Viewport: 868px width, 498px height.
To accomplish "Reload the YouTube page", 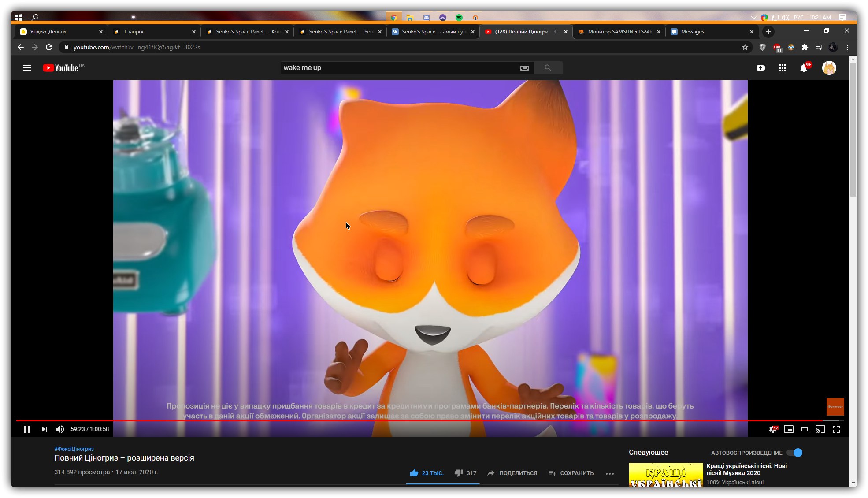I will point(49,47).
